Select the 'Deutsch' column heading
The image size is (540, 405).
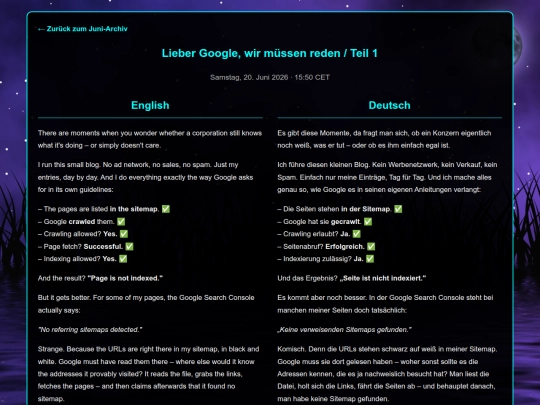(390, 105)
